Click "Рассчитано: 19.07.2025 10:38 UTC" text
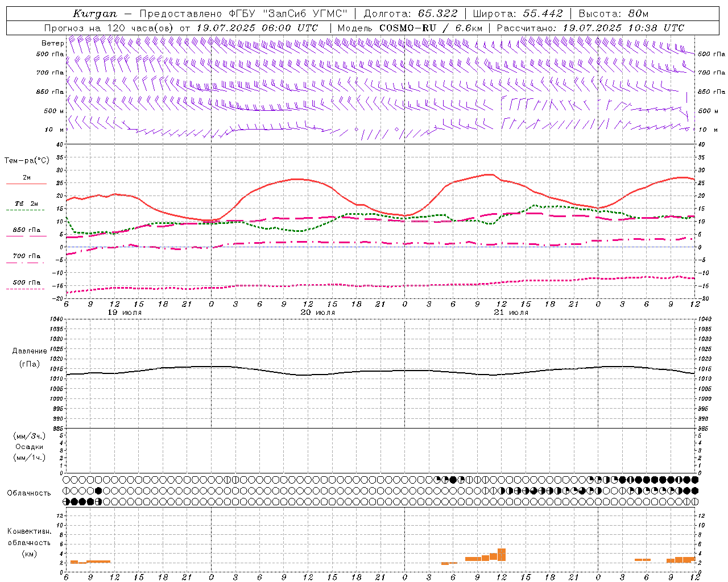The height and width of the screenshot is (582, 728). click(590, 28)
